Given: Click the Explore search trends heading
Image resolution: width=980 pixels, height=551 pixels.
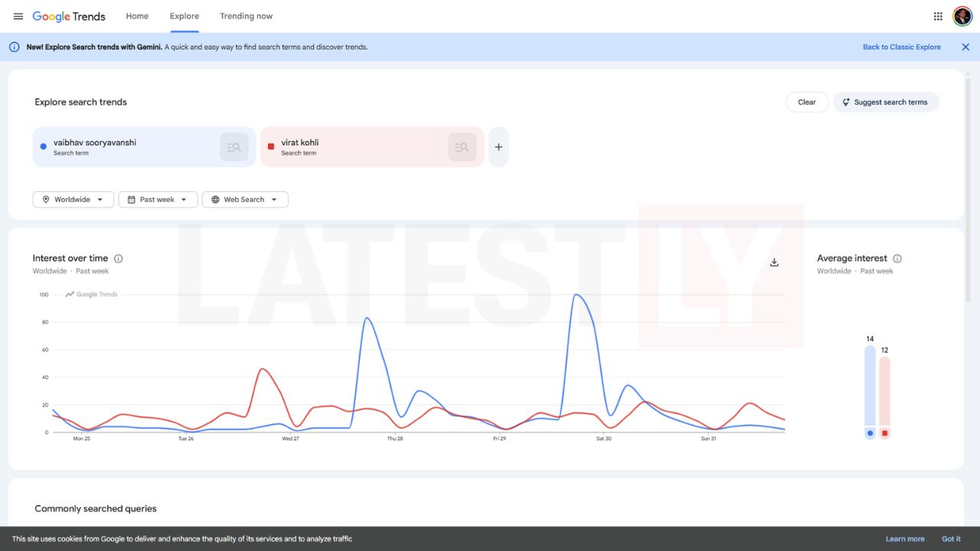Looking at the screenshot, I should (x=80, y=102).
